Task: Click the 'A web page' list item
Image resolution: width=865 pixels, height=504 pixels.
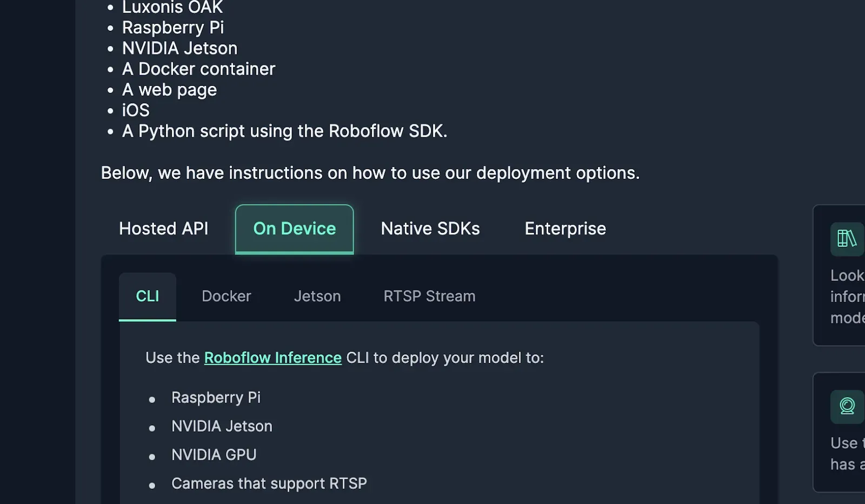Action: pos(169,90)
